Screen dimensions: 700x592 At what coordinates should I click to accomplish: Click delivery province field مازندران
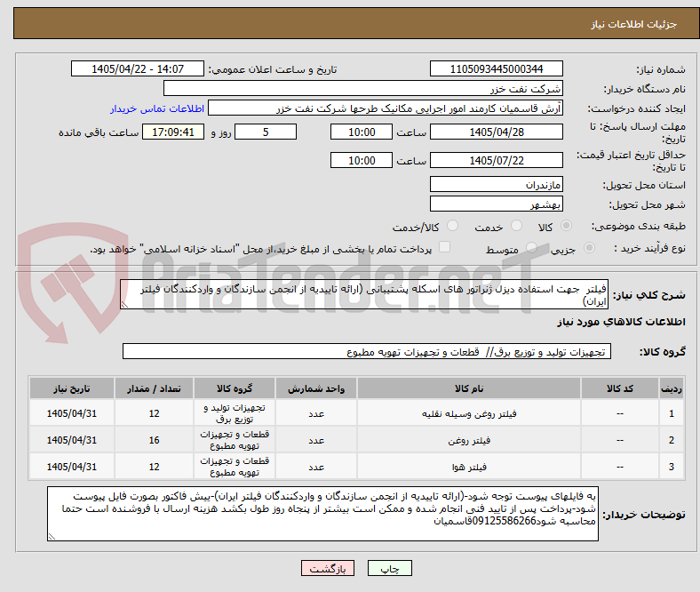[496, 184]
